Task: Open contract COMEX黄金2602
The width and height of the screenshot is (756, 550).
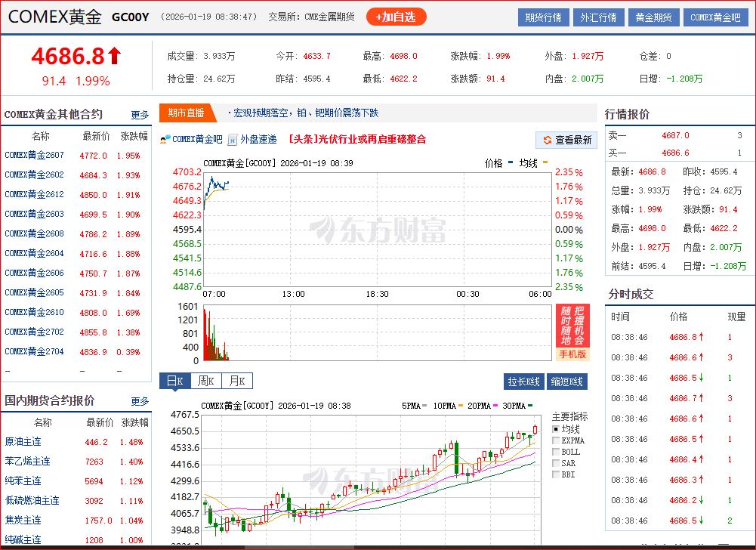Action: click(x=34, y=175)
